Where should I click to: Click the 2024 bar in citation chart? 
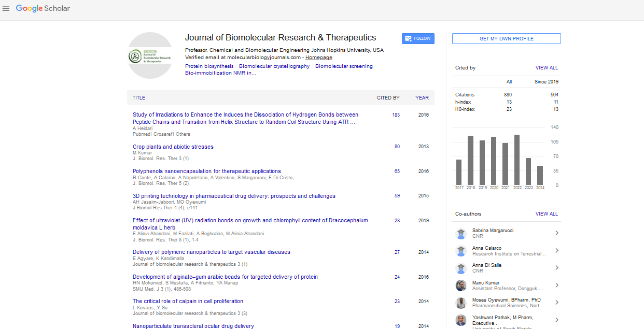coord(540,175)
